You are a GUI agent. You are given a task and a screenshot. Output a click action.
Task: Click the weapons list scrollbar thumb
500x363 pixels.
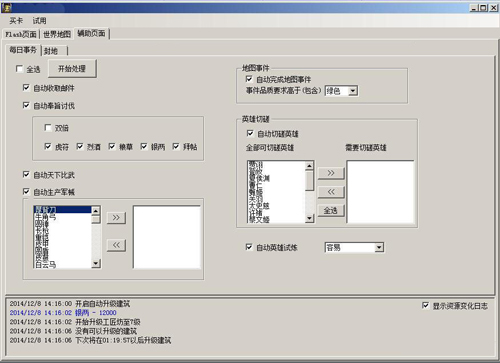click(x=96, y=219)
